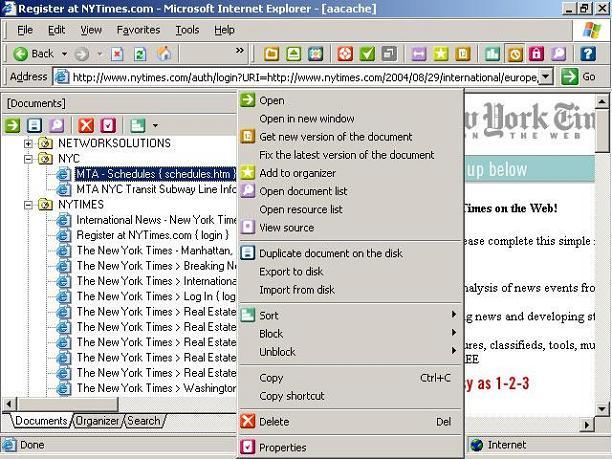Open the Sort submenu in context menu
This screenshot has width=612, height=459.
349,315
